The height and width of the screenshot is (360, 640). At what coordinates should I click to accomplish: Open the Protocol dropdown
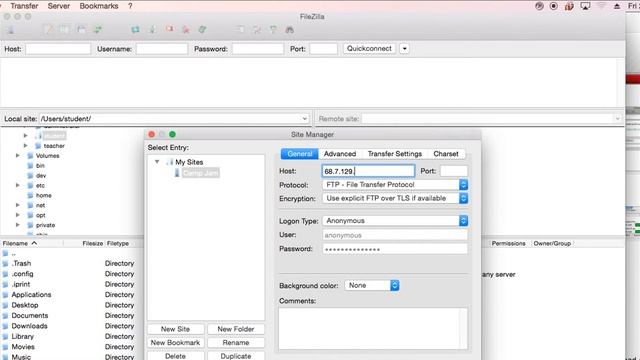tap(395, 185)
